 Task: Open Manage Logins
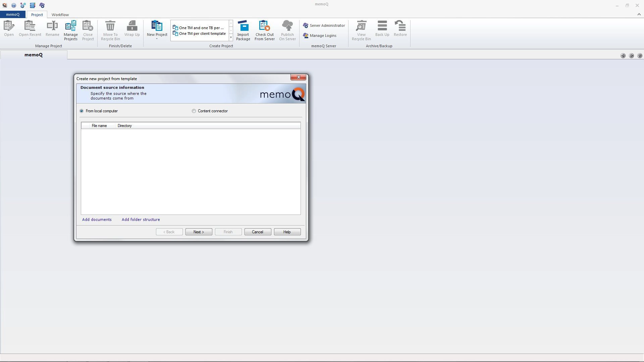(320, 36)
